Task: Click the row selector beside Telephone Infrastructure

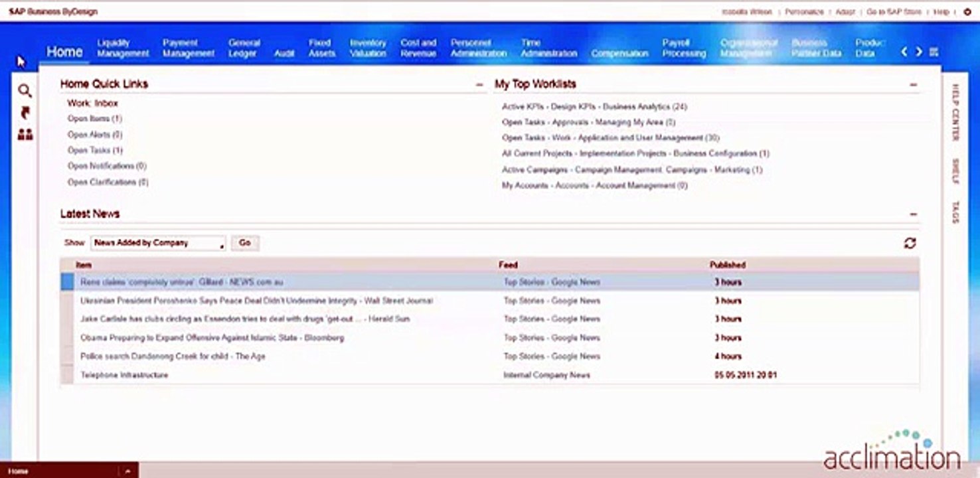Action: click(67, 375)
